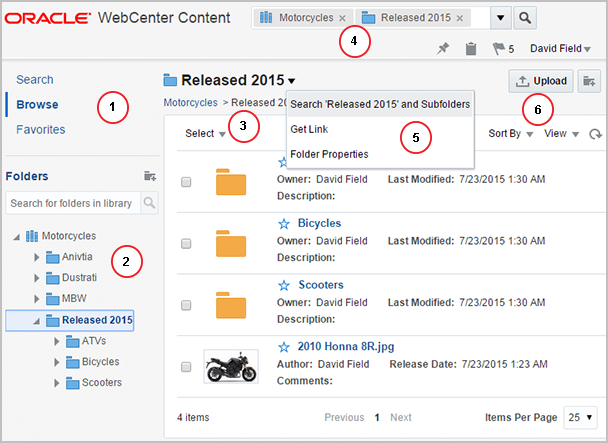Expand the MBW folder node
The height and width of the screenshot is (443, 608).
(x=36, y=299)
